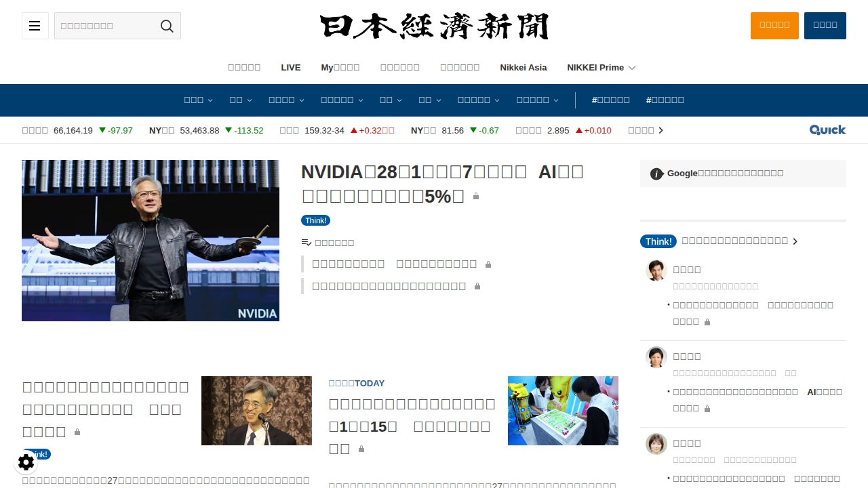Image resolution: width=868 pixels, height=488 pixels.
Task: Click the TODAY section label
Action: coord(357,384)
